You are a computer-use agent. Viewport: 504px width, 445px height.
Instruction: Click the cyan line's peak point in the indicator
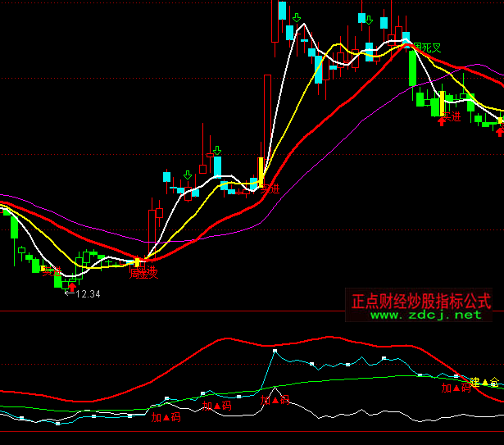275,351
